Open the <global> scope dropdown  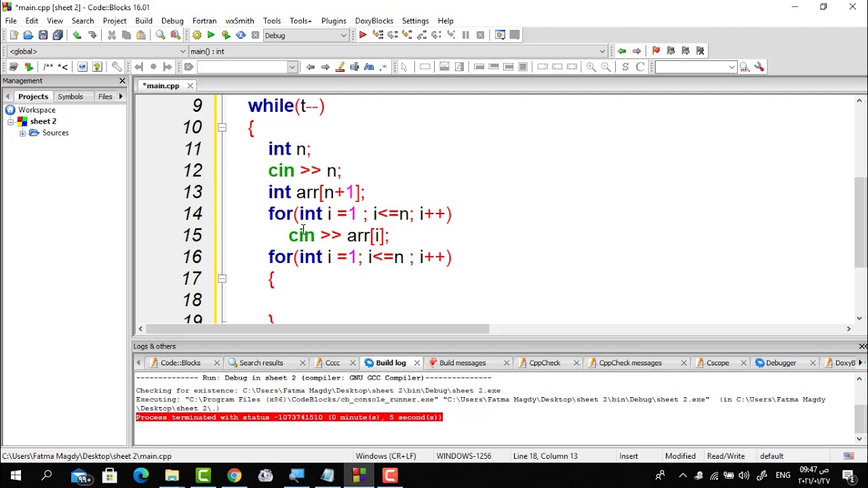click(182, 52)
